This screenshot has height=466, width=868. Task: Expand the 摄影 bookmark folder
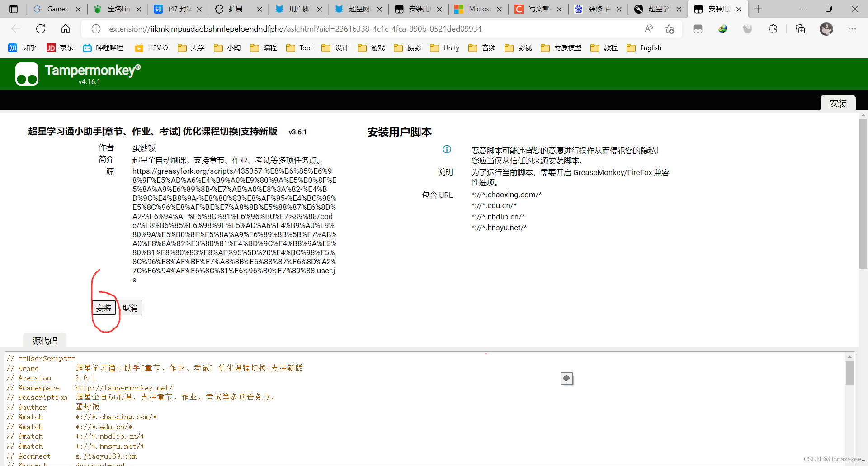point(407,48)
